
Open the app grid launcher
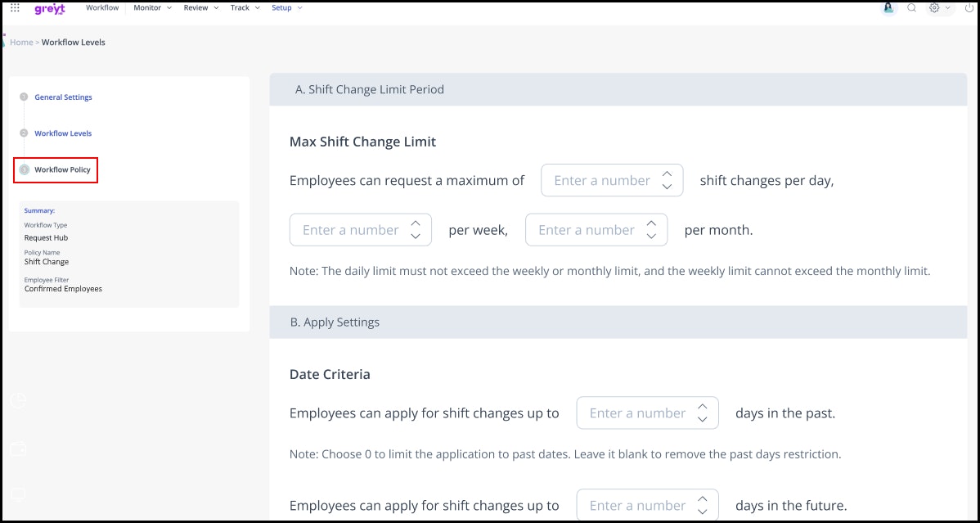15,8
